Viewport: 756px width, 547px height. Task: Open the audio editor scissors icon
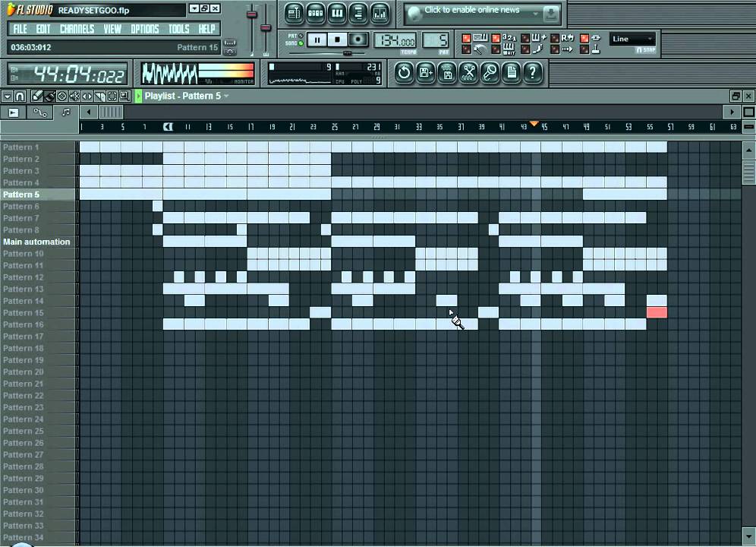pyautogui.click(x=468, y=73)
